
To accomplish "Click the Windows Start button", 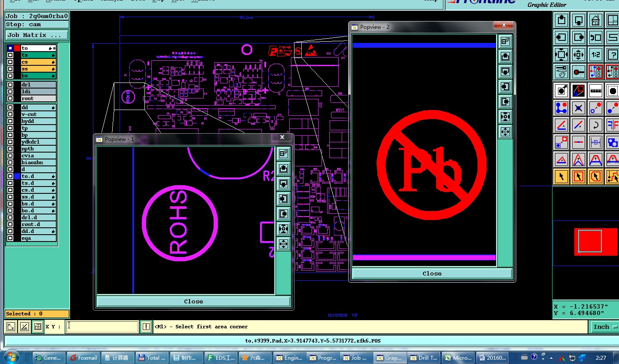I will coord(11,358).
